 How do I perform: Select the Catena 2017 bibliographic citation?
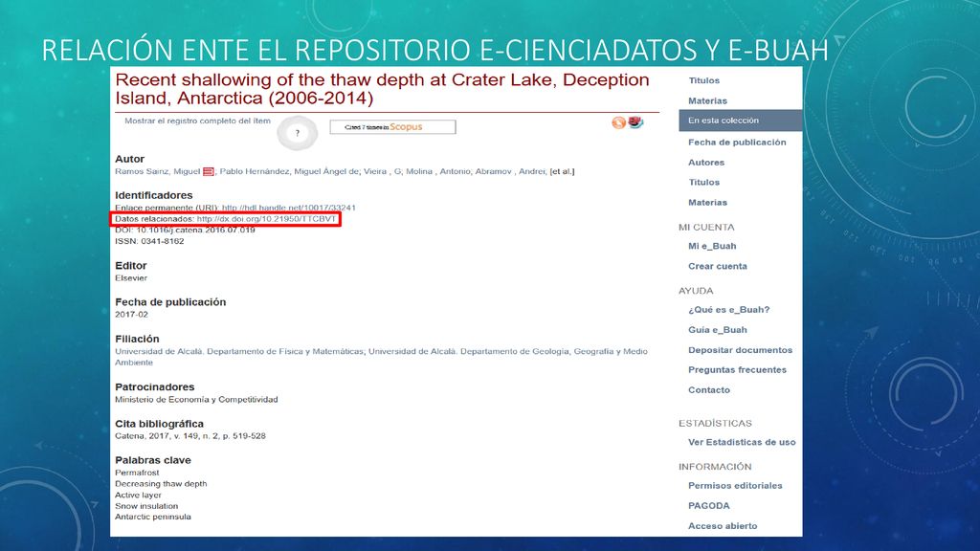click(190, 436)
